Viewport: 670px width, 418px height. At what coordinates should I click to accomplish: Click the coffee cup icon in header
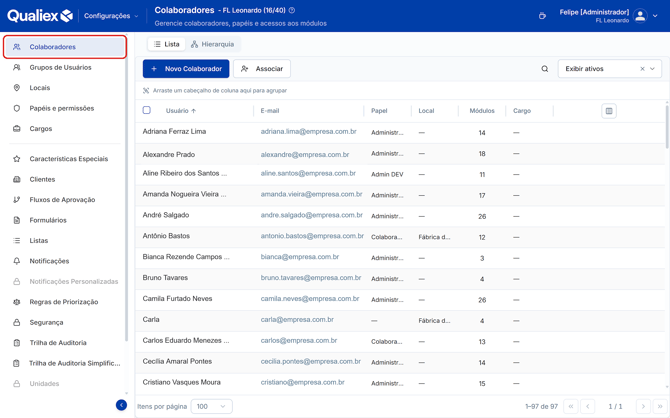pyautogui.click(x=542, y=16)
